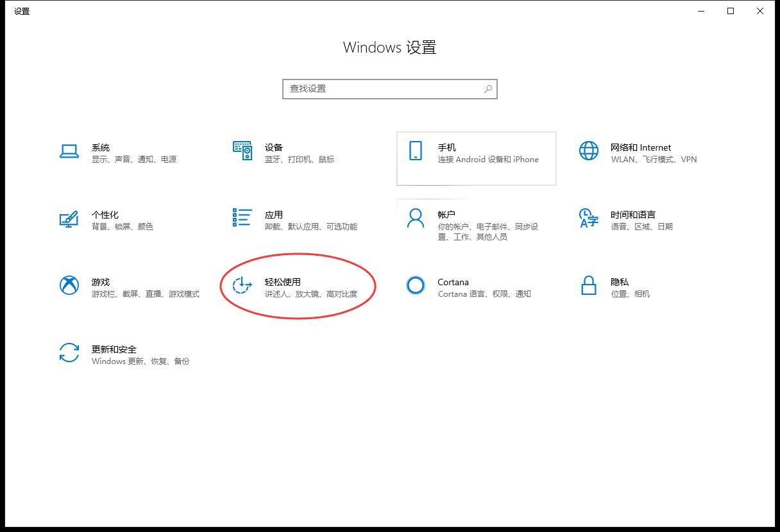Open the 隐私 padlock icon

(588, 285)
